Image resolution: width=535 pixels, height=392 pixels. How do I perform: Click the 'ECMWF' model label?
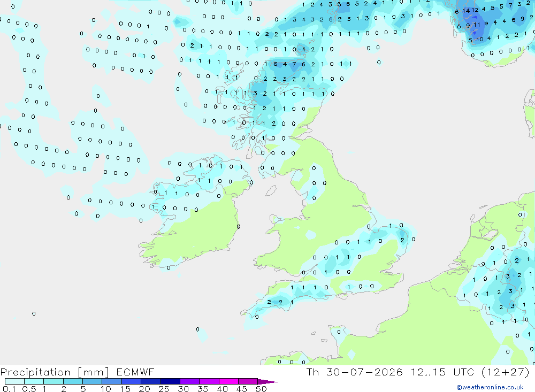135,372
